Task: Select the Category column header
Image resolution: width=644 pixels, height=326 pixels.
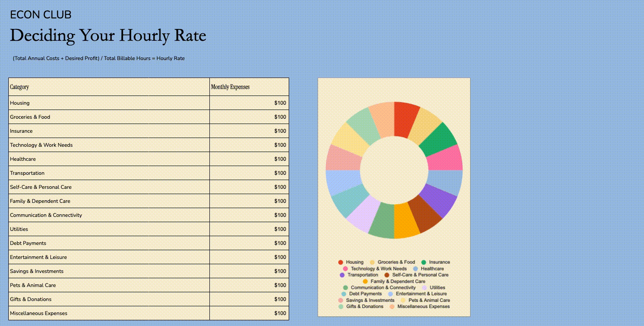Action: [x=109, y=87]
